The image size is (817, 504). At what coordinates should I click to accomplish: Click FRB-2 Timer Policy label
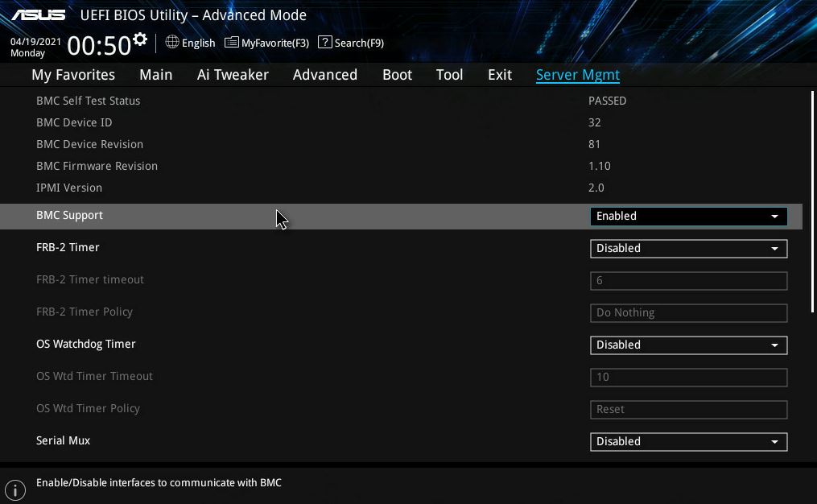85,312
